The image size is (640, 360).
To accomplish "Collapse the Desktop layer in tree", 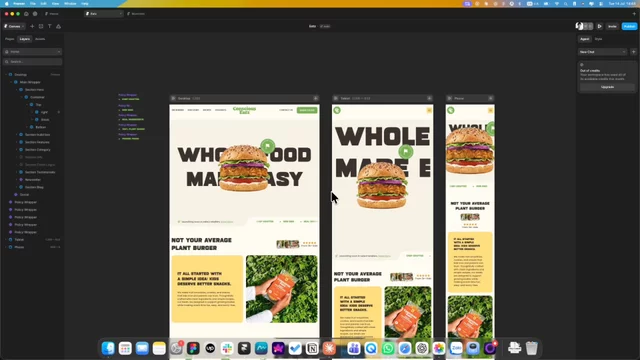I will (x=6, y=75).
